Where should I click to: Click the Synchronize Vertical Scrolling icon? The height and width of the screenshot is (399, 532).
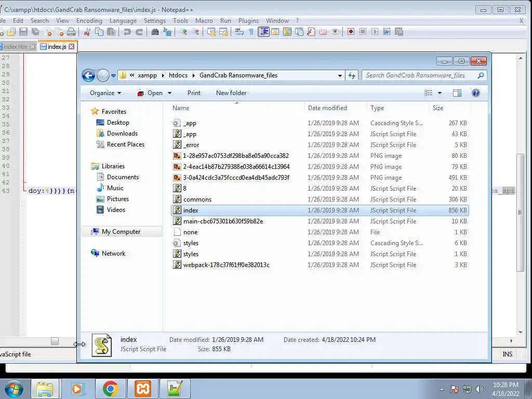coord(211,32)
